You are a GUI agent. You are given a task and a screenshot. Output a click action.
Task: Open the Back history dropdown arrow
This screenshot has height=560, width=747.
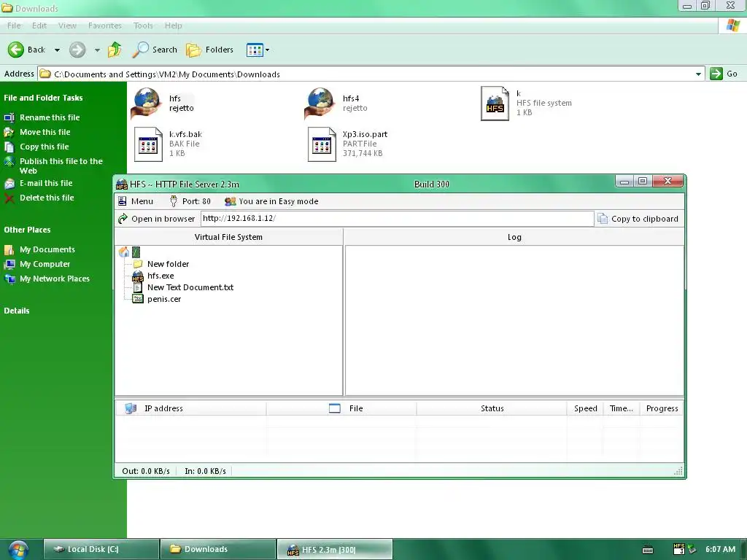[57, 50]
